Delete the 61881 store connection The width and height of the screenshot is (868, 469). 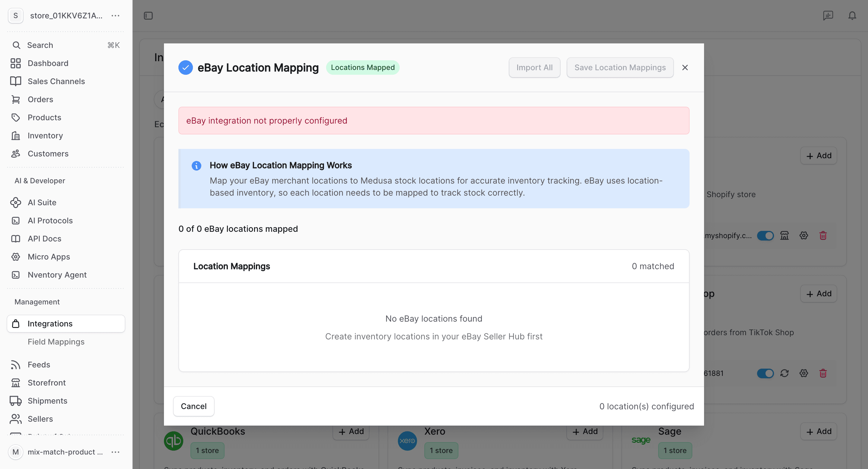point(823,373)
